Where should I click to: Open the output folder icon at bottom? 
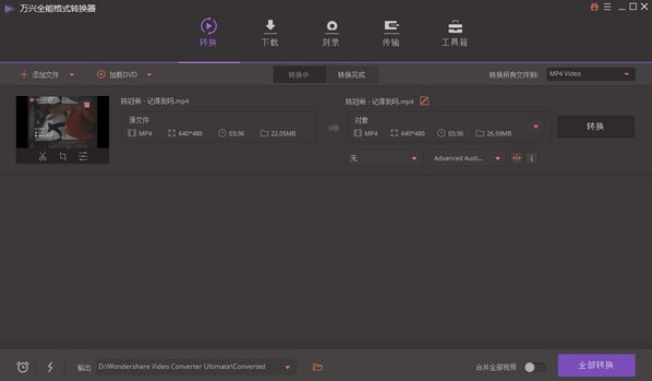click(318, 367)
